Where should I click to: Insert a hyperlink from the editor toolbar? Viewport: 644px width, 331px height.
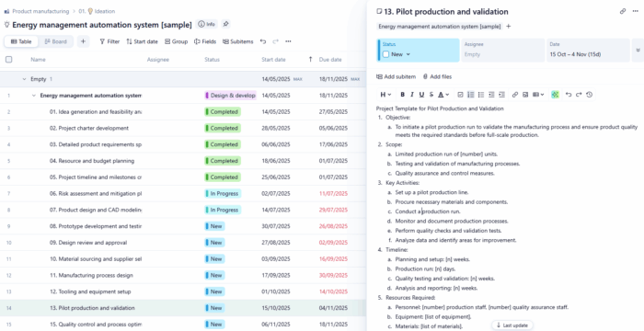coord(515,95)
